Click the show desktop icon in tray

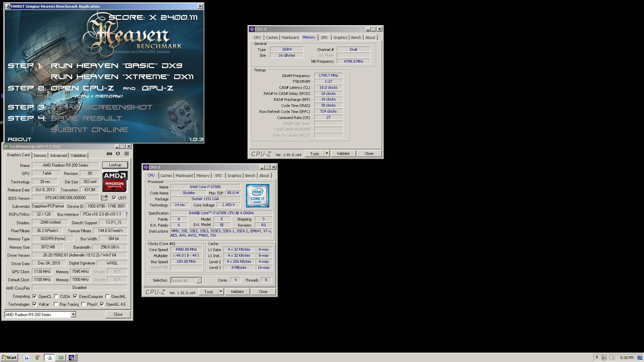pyautogui.click(x=640, y=358)
